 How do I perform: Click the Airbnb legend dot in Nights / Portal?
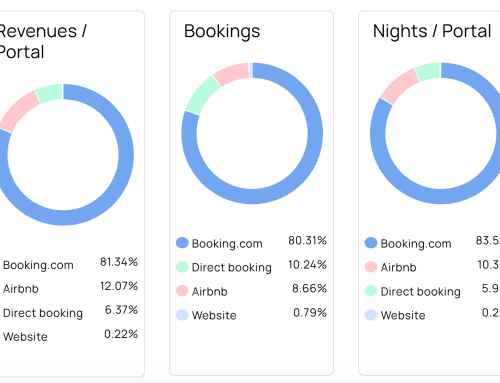click(x=371, y=267)
